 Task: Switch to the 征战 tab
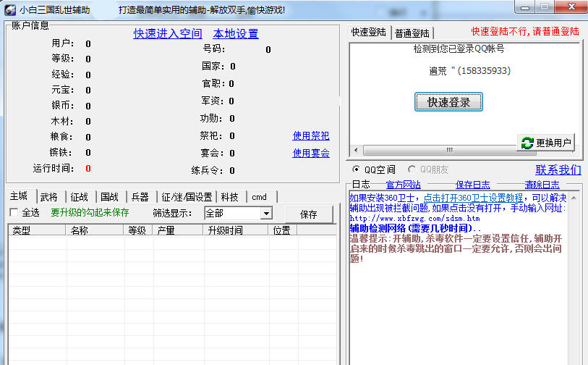pyautogui.click(x=80, y=197)
